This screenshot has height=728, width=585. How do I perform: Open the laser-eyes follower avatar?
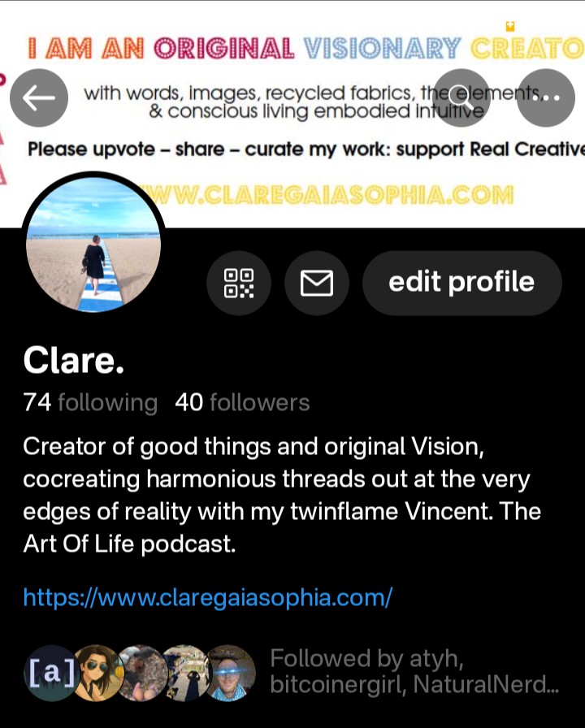coord(230,673)
